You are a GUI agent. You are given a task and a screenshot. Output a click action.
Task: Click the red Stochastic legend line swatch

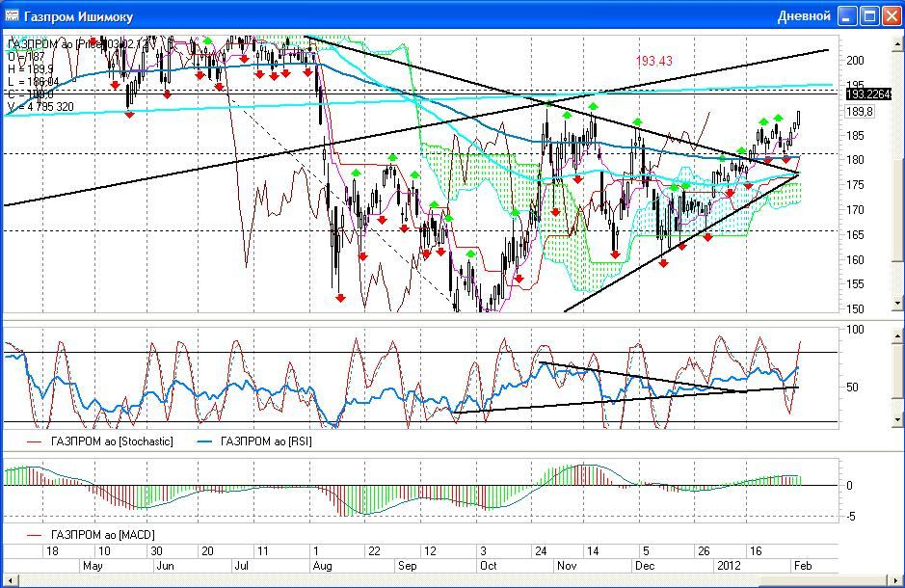point(35,442)
